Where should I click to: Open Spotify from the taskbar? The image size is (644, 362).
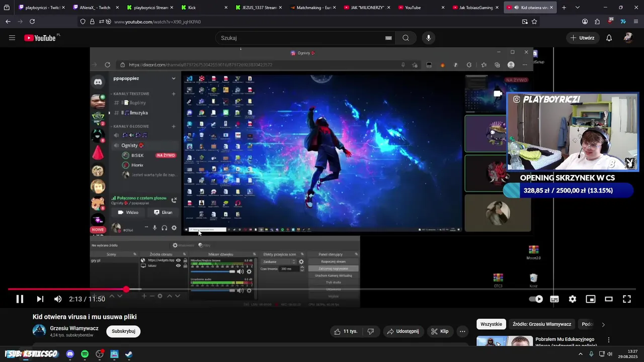point(85,354)
